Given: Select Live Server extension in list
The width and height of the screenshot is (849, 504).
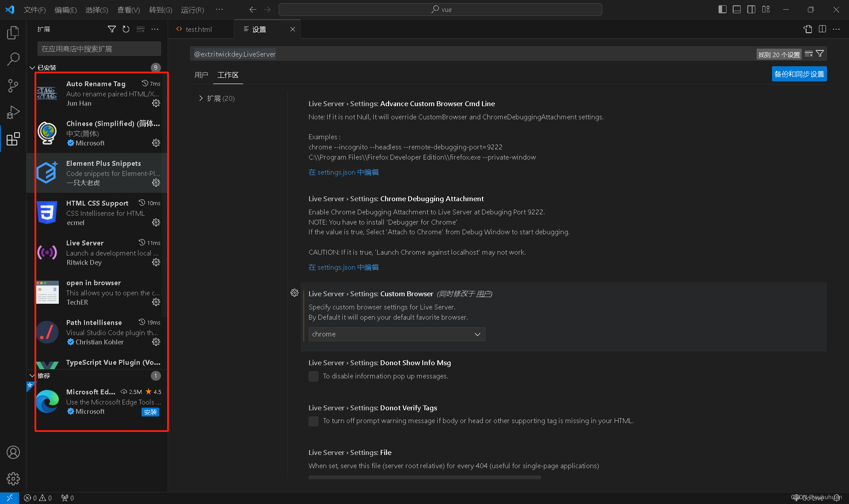Looking at the screenshot, I should 97,252.
